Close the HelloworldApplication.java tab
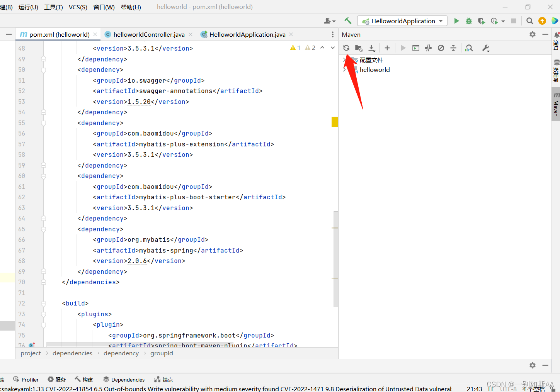This screenshot has height=392, width=560. coord(291,34)
